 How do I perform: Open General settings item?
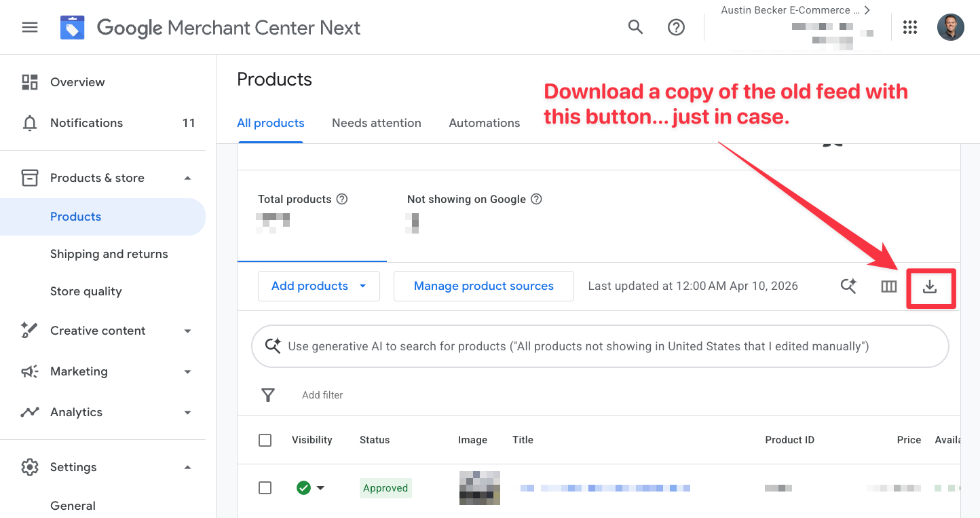pos(73,506)
